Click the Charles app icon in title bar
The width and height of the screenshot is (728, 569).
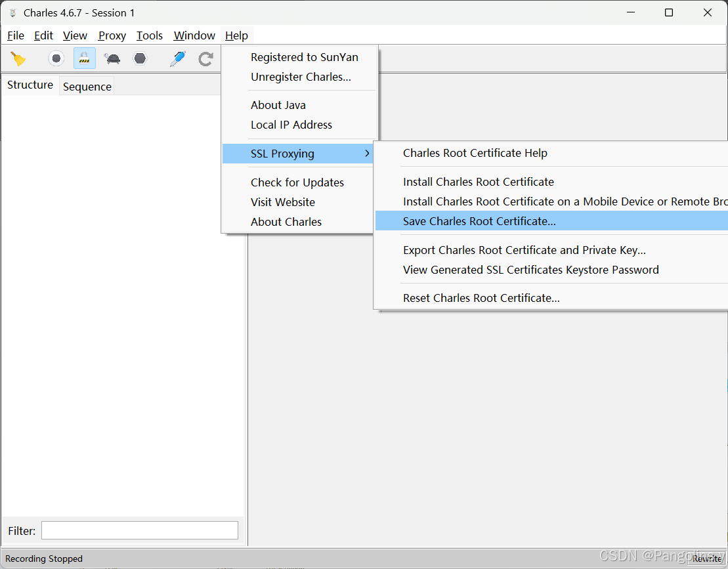tap(13, 13)
